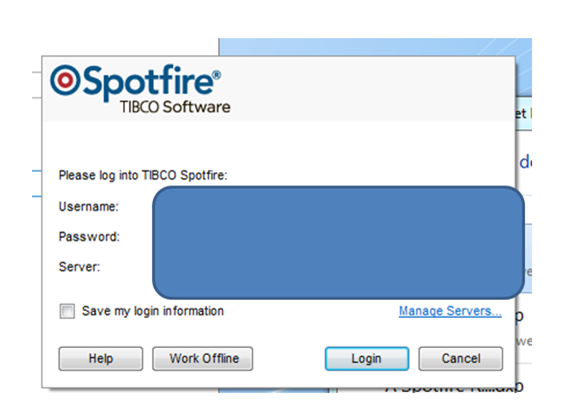Click the Password label
Viewport: 568px width, 414px height.
coord(89,237)
